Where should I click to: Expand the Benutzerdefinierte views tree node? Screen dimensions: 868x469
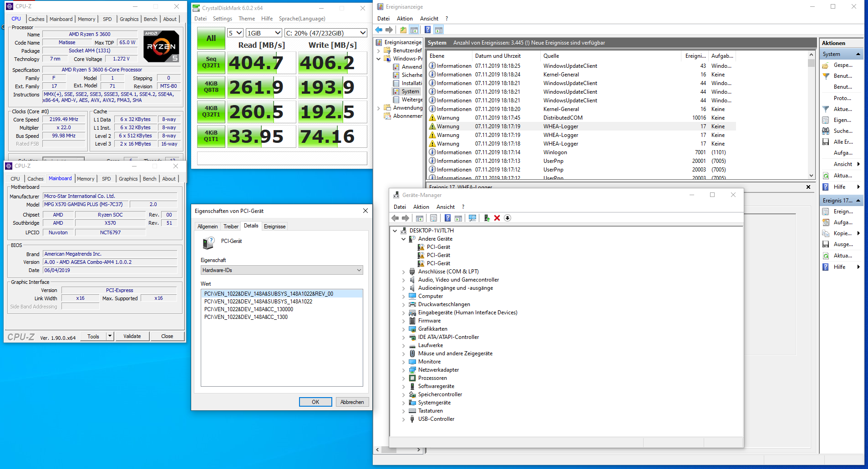coord(379,50)
